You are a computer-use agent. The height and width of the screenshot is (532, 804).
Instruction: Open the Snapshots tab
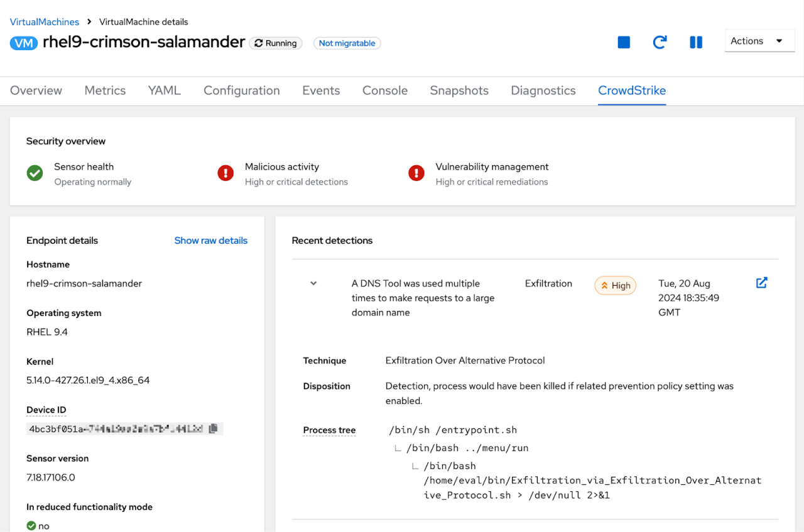(x=459, y=90)
